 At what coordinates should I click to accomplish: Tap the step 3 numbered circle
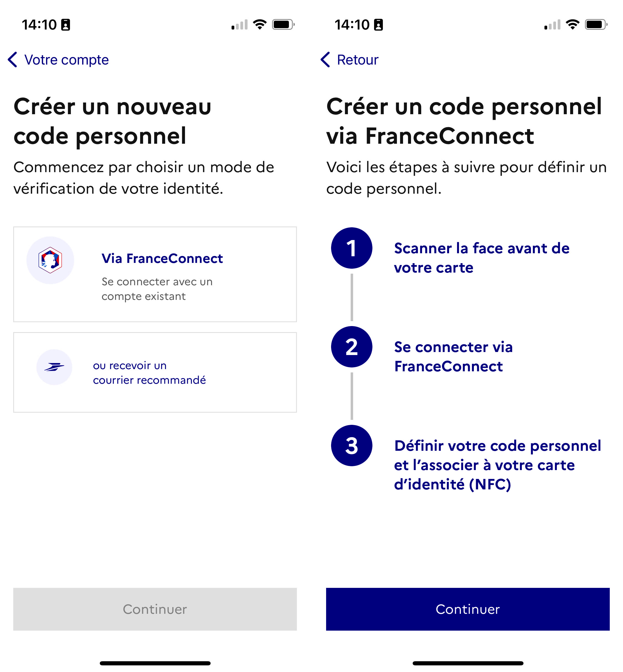[x=352, y=446]
